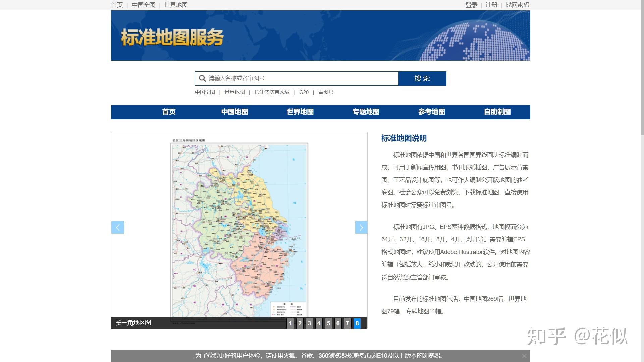Click the 长江经济带区域 quick search link
Image resolution: width=644 pixels, height=362 pixels.
click(x=272, y=92)
